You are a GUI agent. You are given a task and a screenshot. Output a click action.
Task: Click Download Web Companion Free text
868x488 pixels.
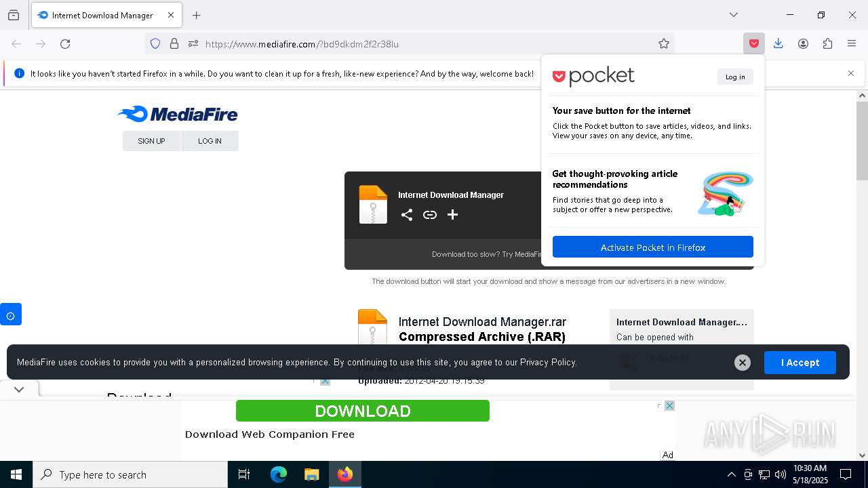click(x=270, y=434)
